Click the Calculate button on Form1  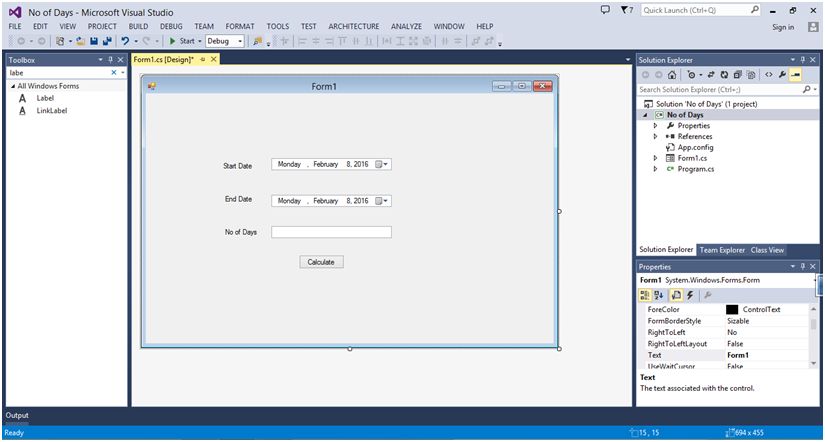coord(321,262)
